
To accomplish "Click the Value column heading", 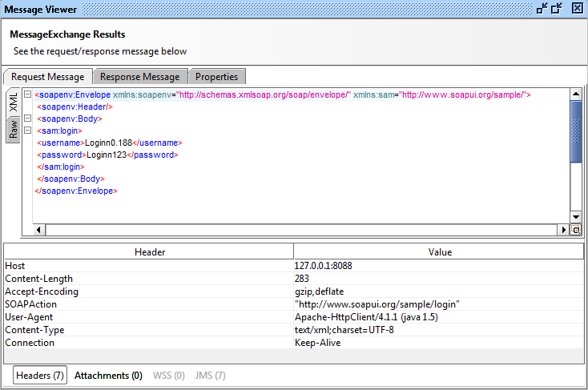I will (x=439, y=252).
